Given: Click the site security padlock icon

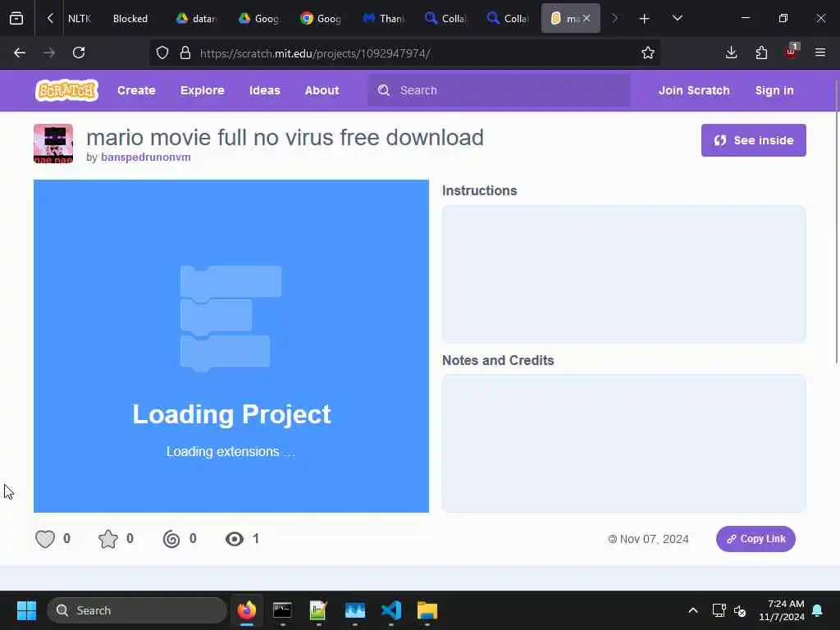Looking at the screenshot, I should click(x=185, y=52).
